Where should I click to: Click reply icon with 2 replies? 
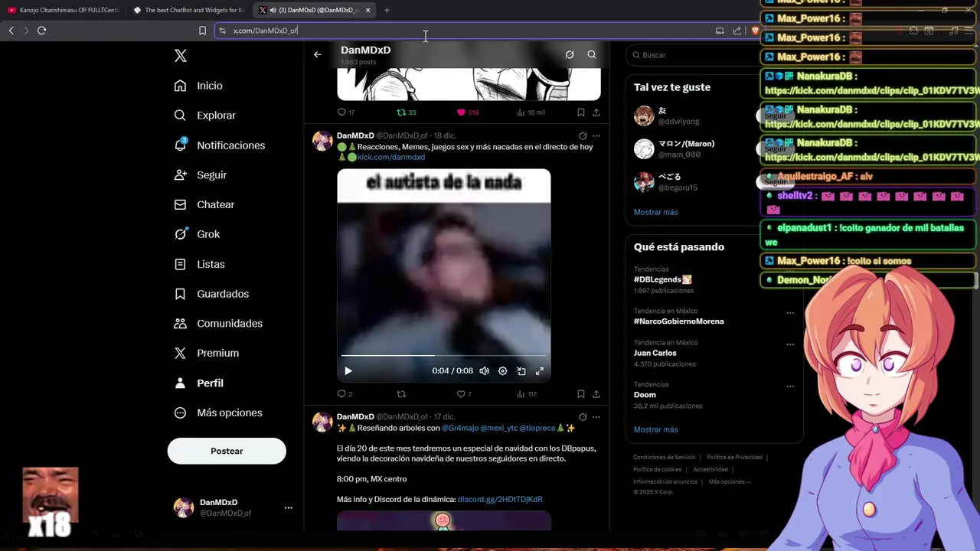341,394
